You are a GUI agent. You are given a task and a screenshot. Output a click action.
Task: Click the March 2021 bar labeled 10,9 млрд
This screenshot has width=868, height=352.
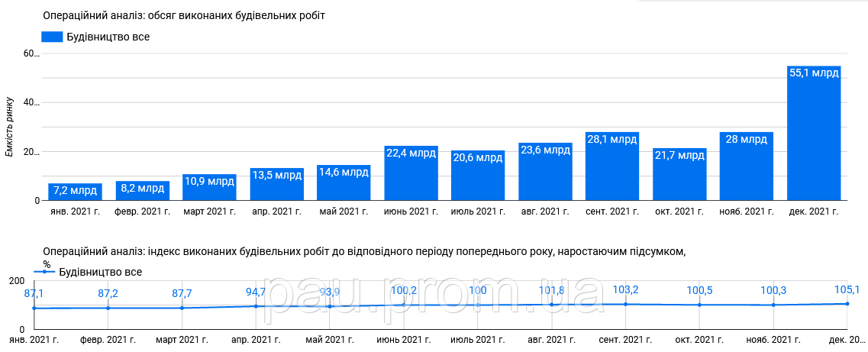coord(209,187)
